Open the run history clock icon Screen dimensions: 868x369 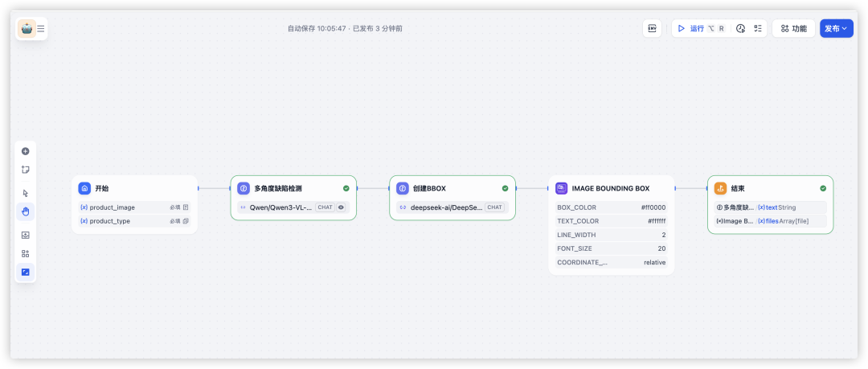741,29
